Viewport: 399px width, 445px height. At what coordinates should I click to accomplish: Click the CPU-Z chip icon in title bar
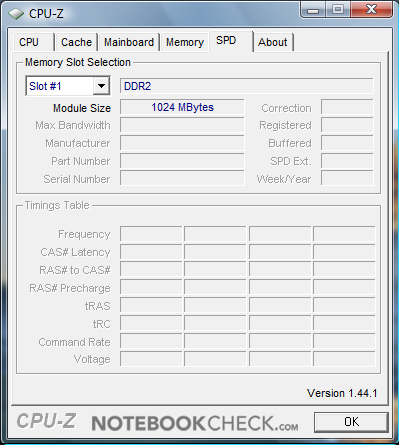pyautogui.click(x=16, y=14)
